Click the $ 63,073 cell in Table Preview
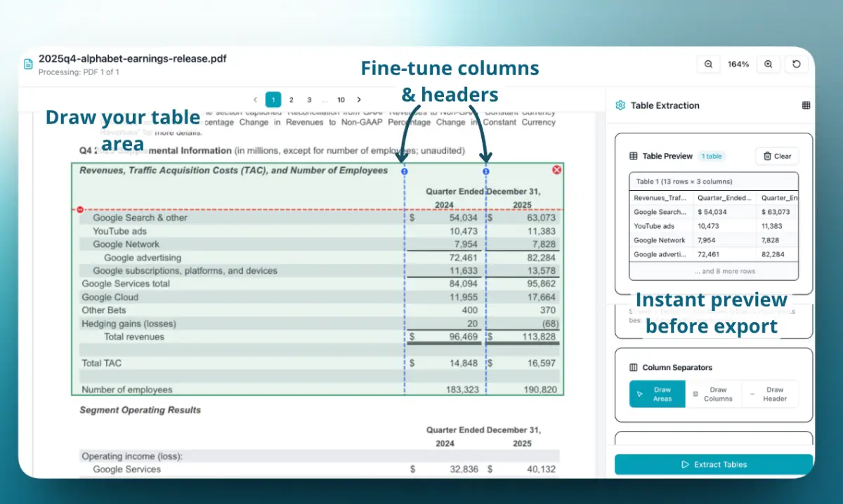The width and height of the screenshot is (843, 504). coord(776,212)
